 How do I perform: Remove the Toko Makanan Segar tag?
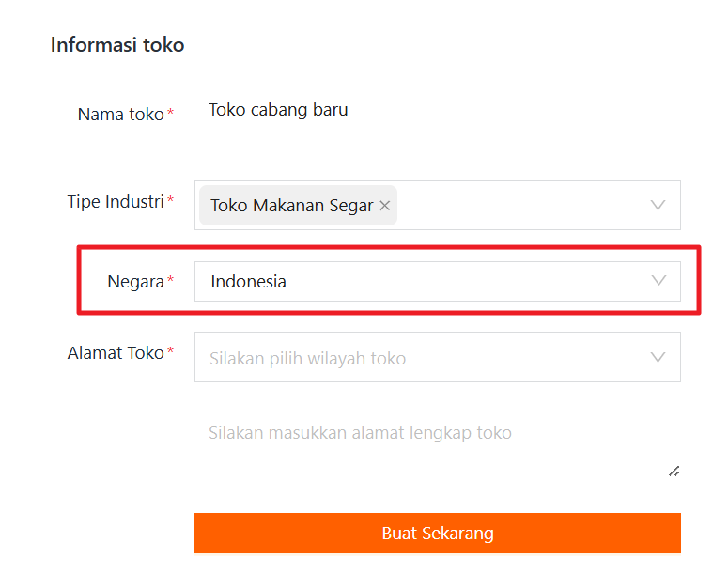tap(384, 206)
